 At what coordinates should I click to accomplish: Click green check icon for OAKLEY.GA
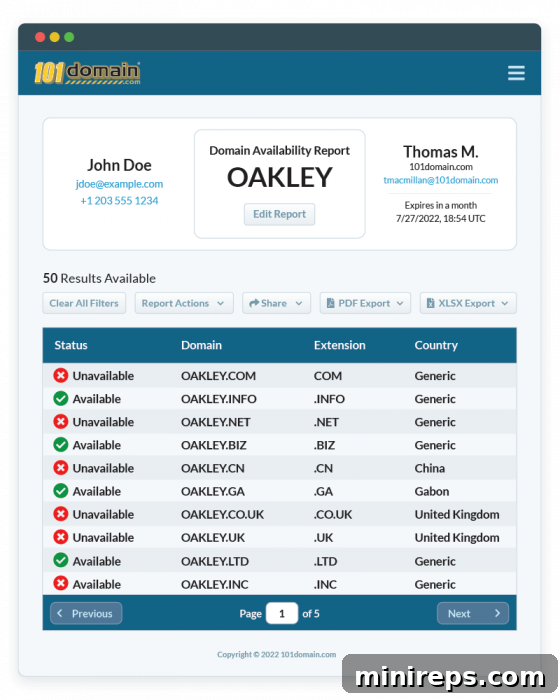[61, 491]
